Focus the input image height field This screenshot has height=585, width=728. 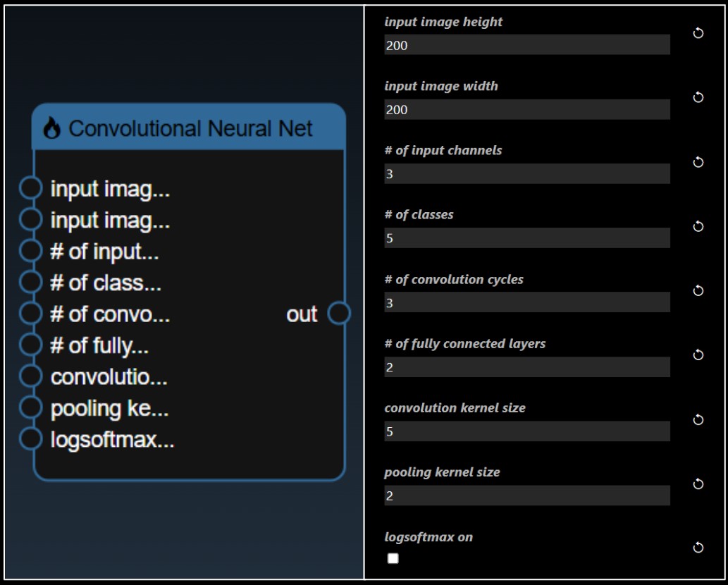526,45
